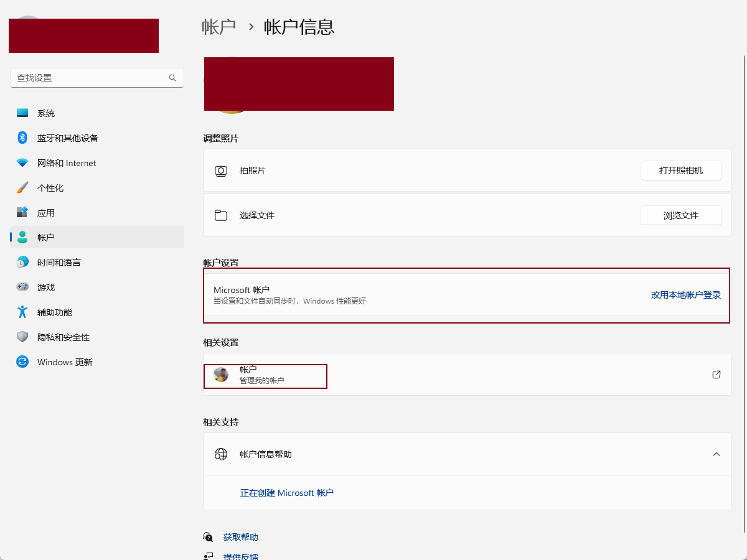Select 帐户 in the left navigation
This screenshot has height=560, width=747.
click(x=45, y=238)
